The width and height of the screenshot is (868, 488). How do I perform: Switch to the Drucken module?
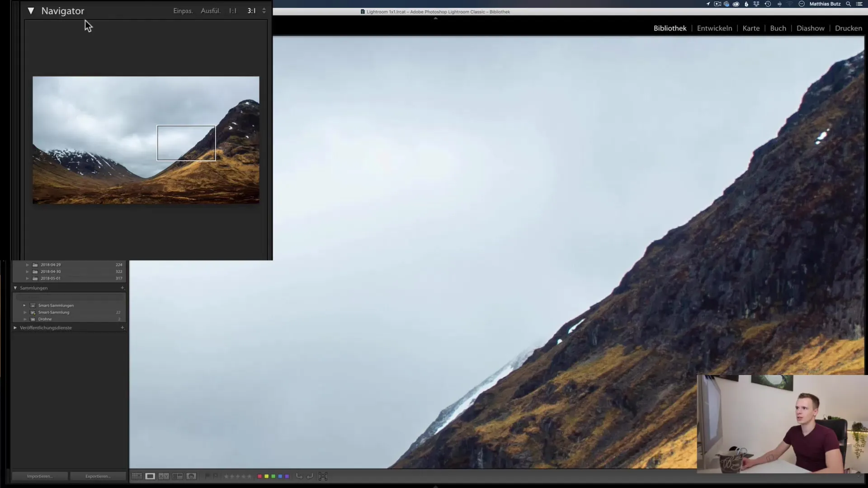pyautogui.click(x=849, y=28)
